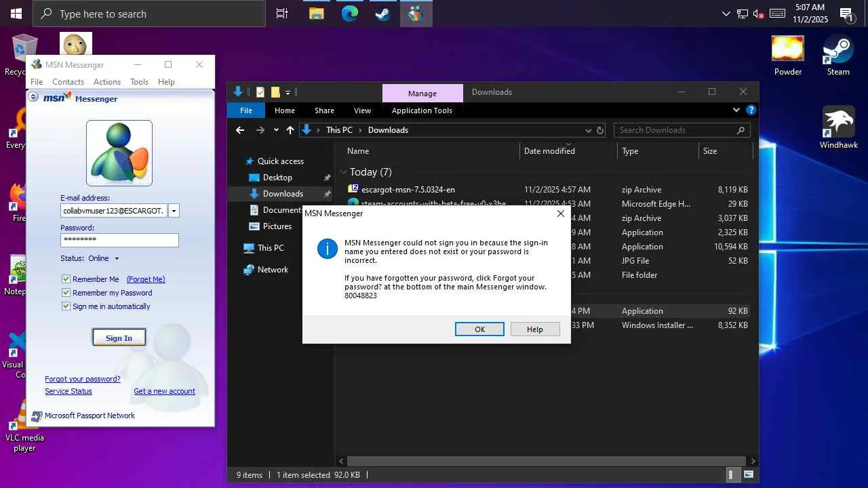The height and width of the screenshot is (488, 868).
Task: Go forward in the Downloads window
Action: [260, 130]
